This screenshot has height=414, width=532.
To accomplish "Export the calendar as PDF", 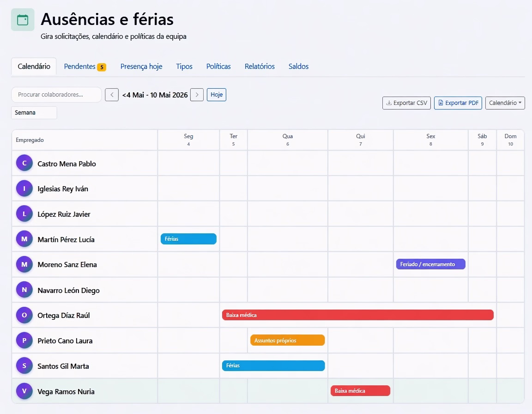I will pos(458,103).
